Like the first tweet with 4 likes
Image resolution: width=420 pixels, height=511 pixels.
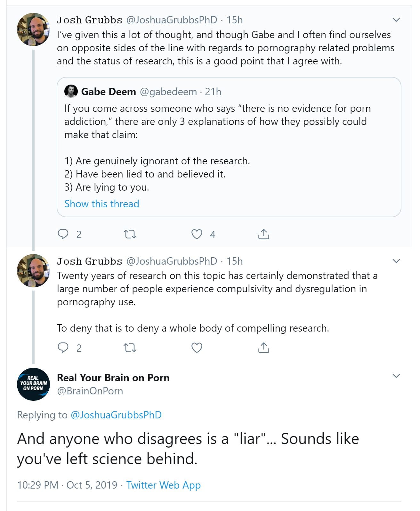click(x=197, y=234)
